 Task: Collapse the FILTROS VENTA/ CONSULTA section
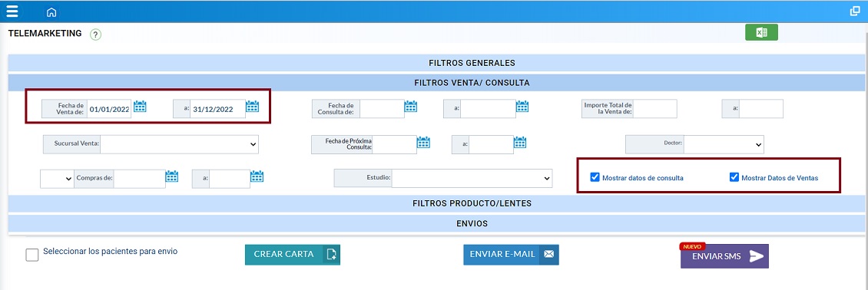tap(436, 83)
